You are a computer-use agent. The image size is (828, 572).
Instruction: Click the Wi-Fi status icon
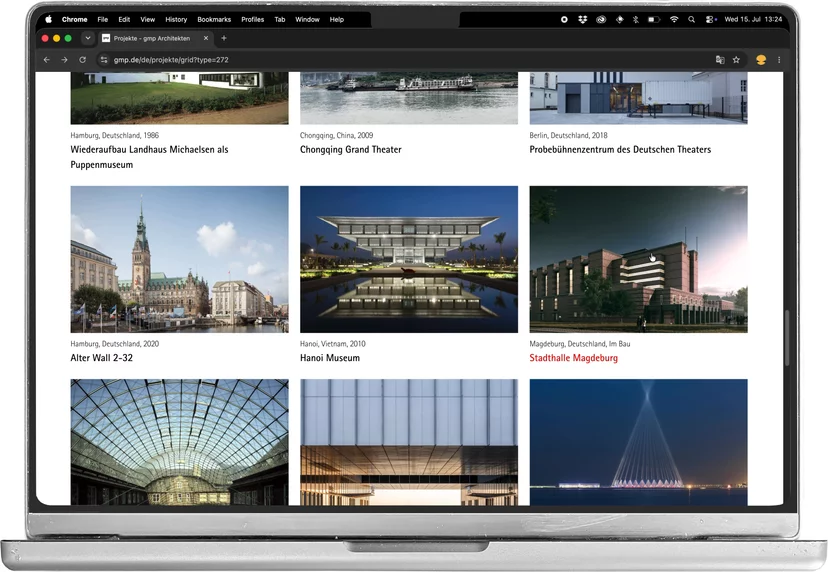point(674,19)
